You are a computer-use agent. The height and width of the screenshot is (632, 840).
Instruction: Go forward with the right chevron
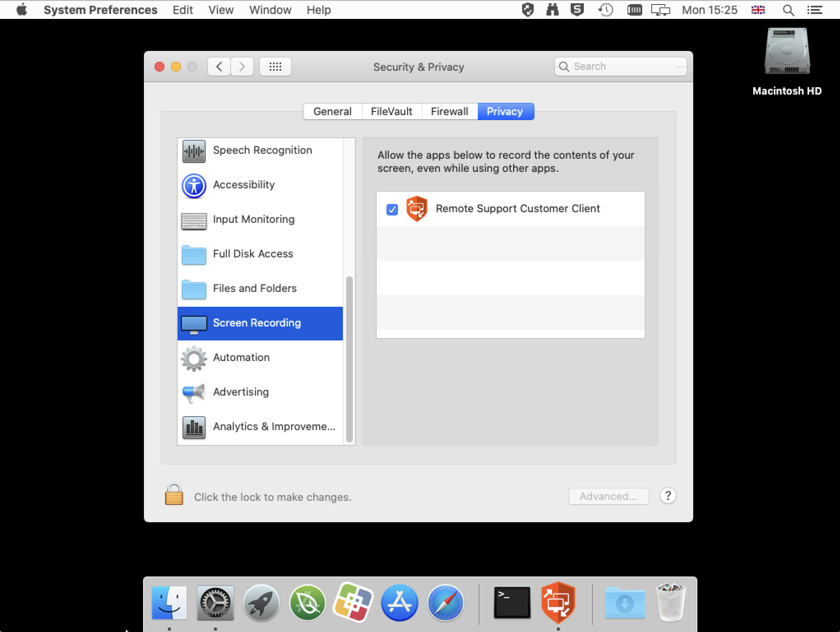tap(242, 67)
